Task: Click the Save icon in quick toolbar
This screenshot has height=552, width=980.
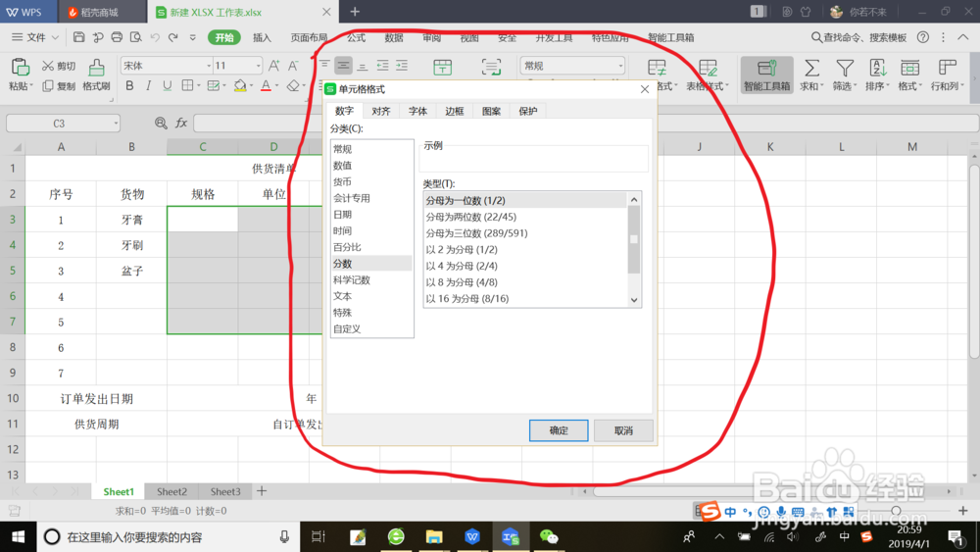Action: [x=78, y=37]
